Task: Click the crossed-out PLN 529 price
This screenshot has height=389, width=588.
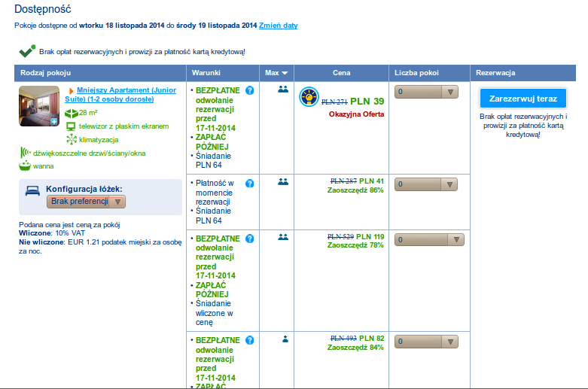Action: coord(340,237)
